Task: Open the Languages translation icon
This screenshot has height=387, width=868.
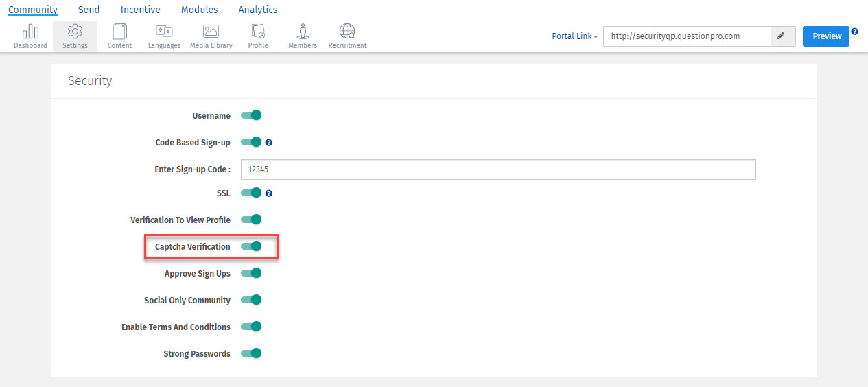Action: click(164, 32)
